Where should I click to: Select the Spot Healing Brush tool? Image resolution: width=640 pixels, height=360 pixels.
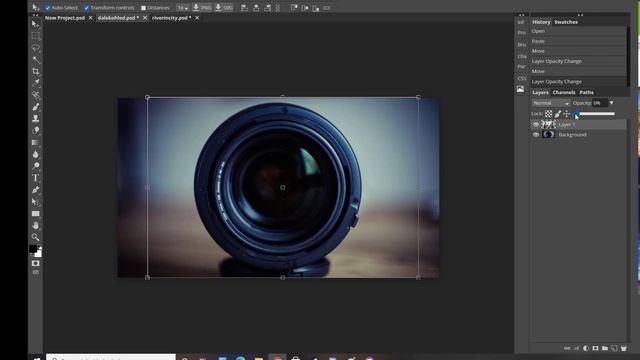(x=36, y=95)
